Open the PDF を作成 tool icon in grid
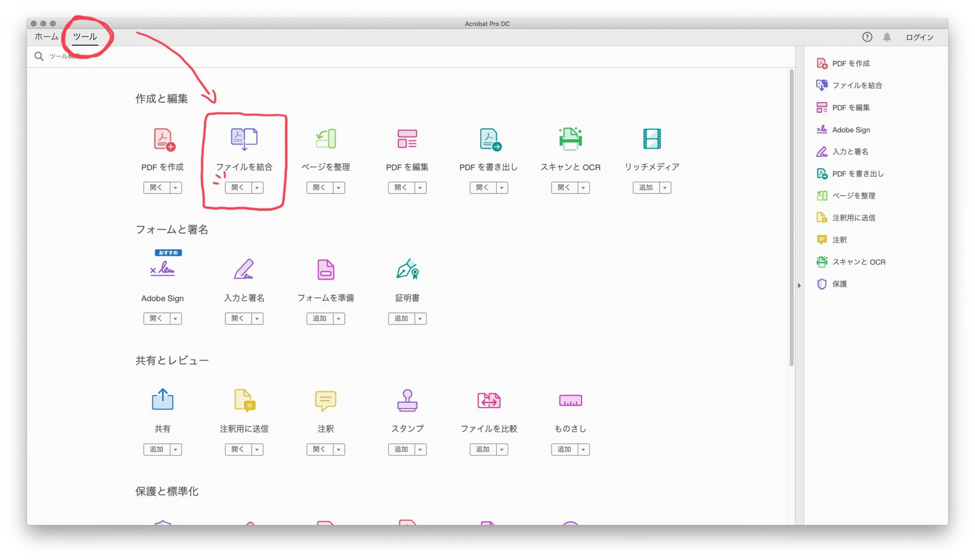 coord(164,139)
